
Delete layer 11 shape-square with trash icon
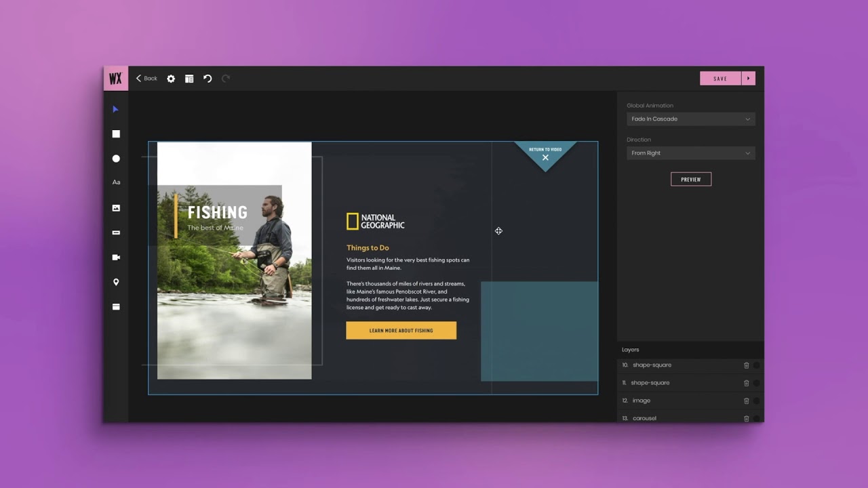(x=746, y=383)
